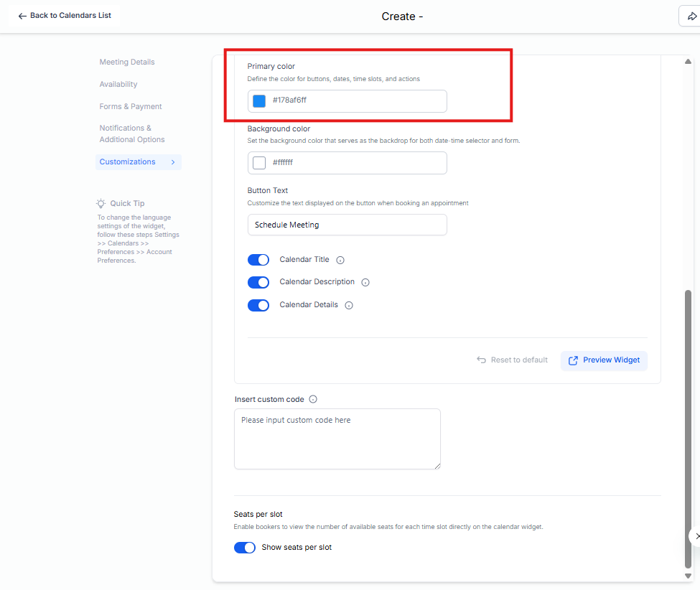The image size is (700, 590).
Task: Click the info icon beside Calendar Details
Action: click(349, 305)
